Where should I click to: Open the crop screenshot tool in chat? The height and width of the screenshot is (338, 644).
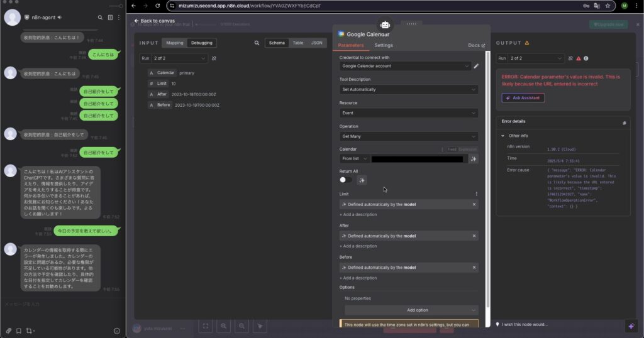pyautogui.click(x=30, y=330)
